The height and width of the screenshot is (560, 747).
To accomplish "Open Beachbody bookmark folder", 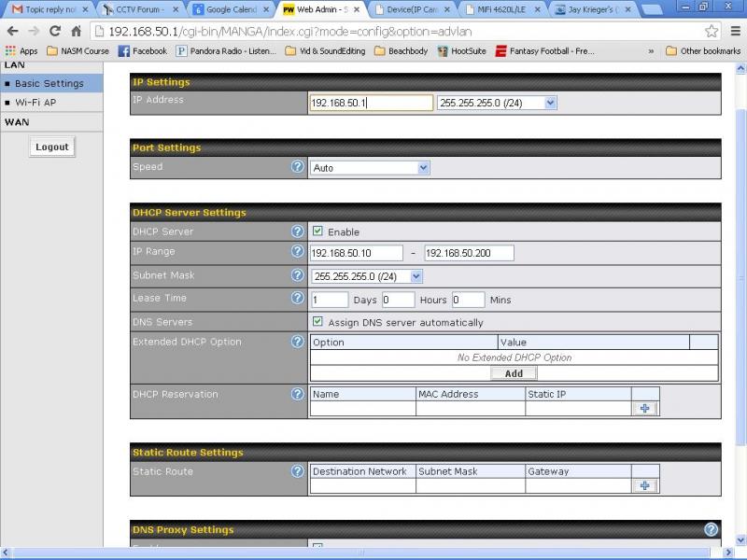I will pyautogui.click(x=401, y=51).
